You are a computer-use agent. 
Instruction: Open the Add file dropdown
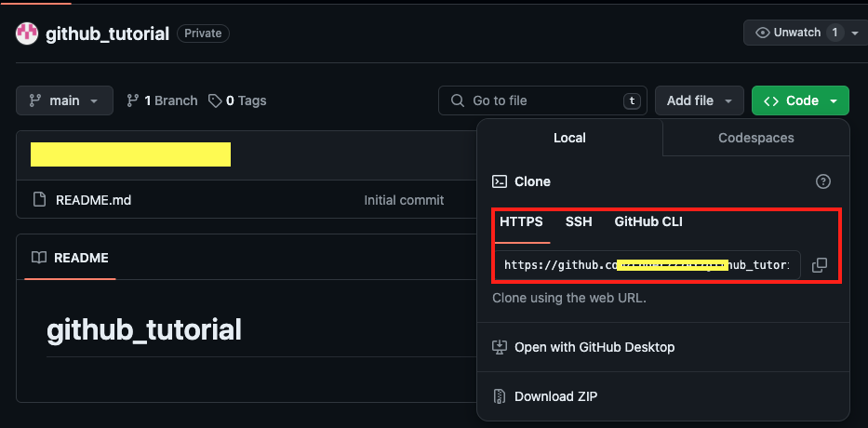pos(700,100)
